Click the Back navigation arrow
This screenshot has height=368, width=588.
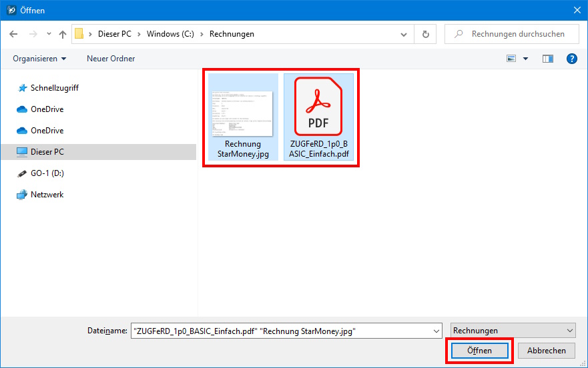(13, 34)
